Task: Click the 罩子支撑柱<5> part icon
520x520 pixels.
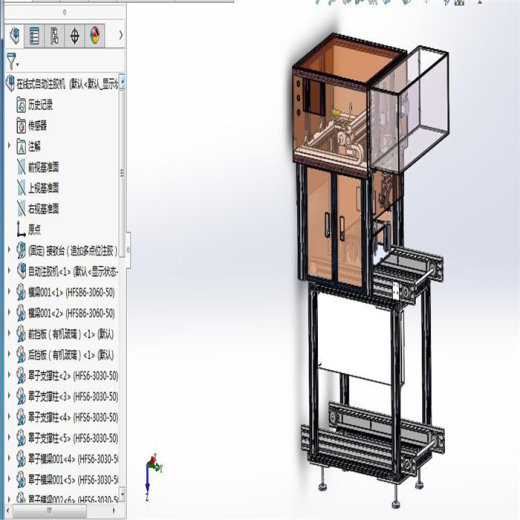Action: point(21,438)
